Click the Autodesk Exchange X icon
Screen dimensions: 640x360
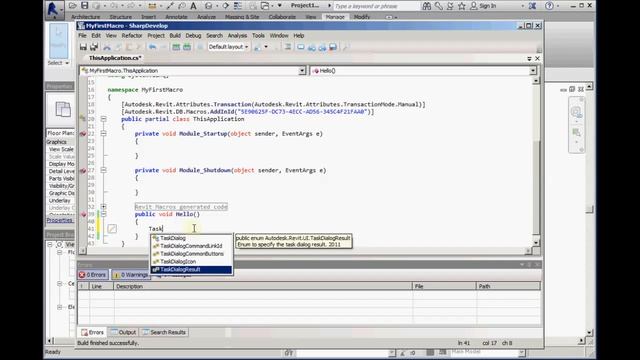532,6
